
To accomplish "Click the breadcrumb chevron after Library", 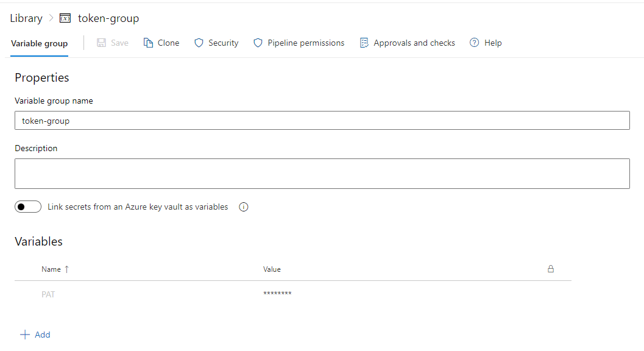I will click(x=51, y=18).
